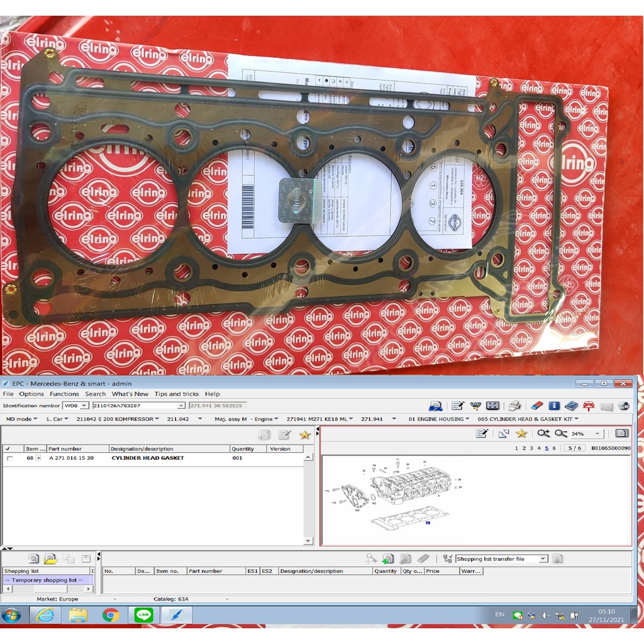This screenshot has height=644, width=644.
Task: Click the gold star in parts list toolbar
Action: [x=304, y=435]
